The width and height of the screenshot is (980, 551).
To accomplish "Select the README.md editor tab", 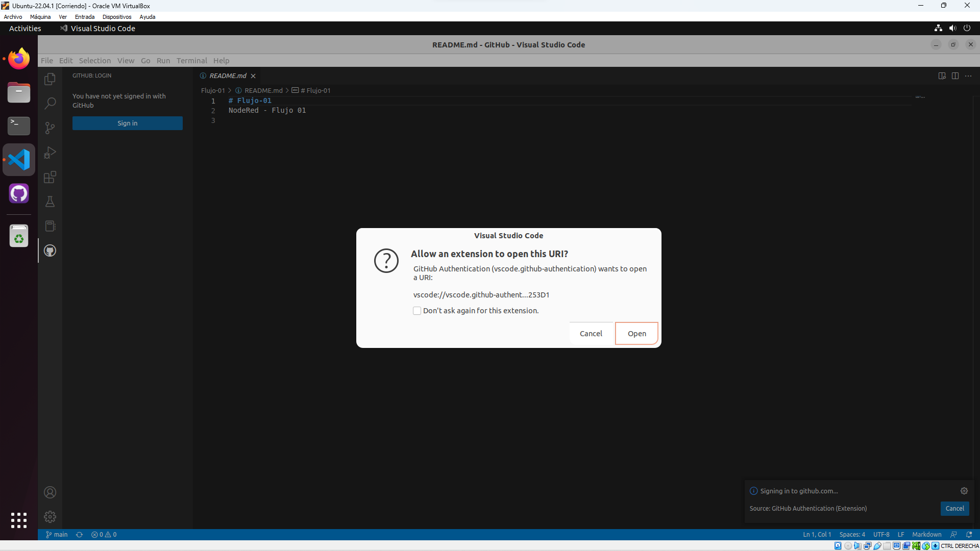I will [228, 76].
